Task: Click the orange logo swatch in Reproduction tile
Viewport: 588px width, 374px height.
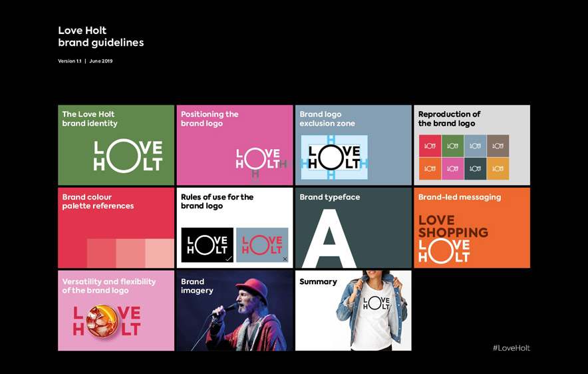Action: point(430,168)
